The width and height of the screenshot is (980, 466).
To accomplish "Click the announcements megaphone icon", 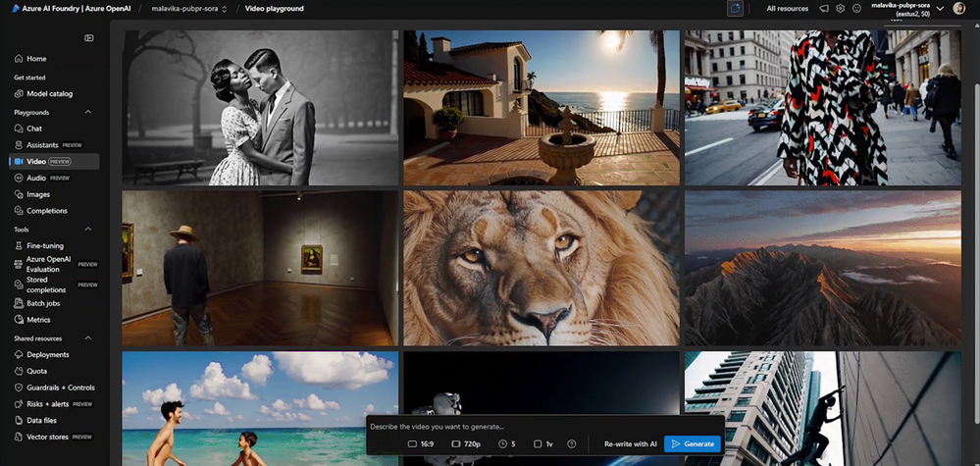I will (824, 9).
